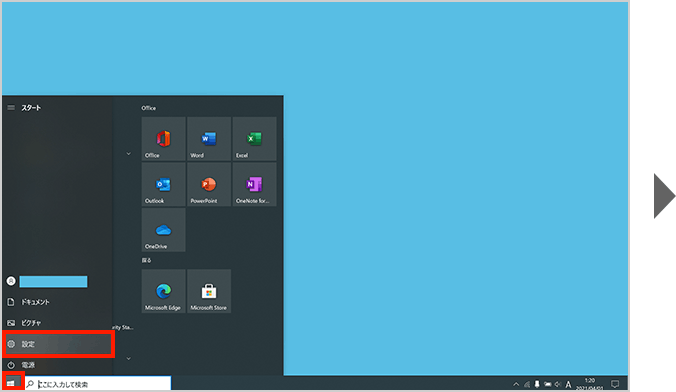Open the taskbar clock and date
676x392 pixels.
tap(590, 384)
